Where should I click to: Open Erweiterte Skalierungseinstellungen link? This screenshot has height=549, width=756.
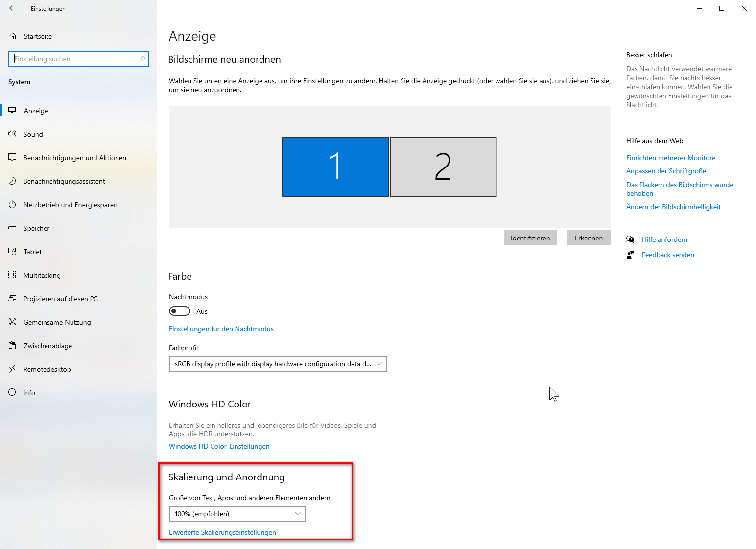click(x=222, y=532)
